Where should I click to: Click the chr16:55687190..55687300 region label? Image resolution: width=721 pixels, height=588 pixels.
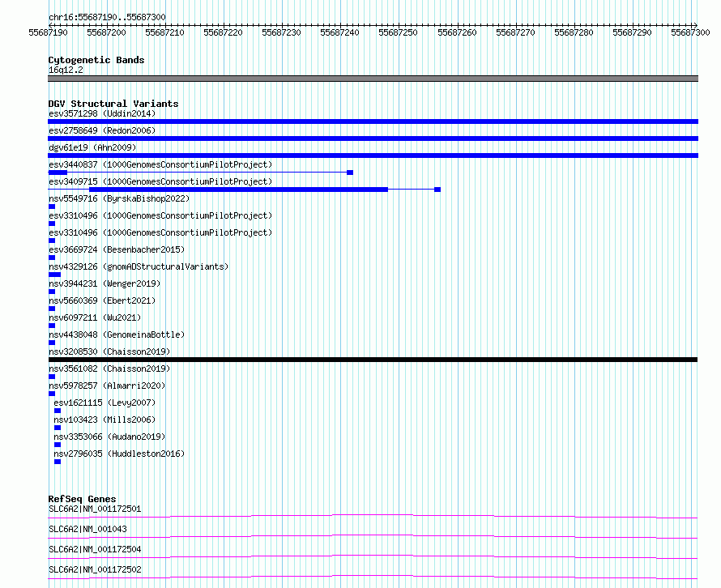pos(107,17)
